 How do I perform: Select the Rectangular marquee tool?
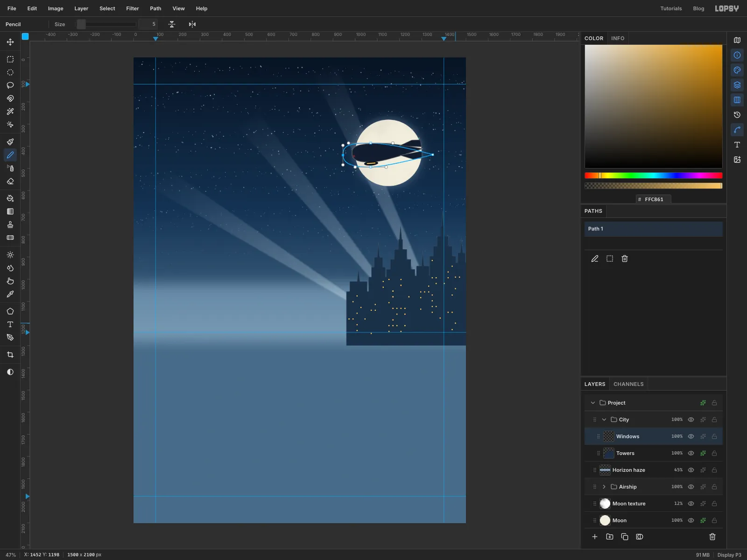click(10, 59)
